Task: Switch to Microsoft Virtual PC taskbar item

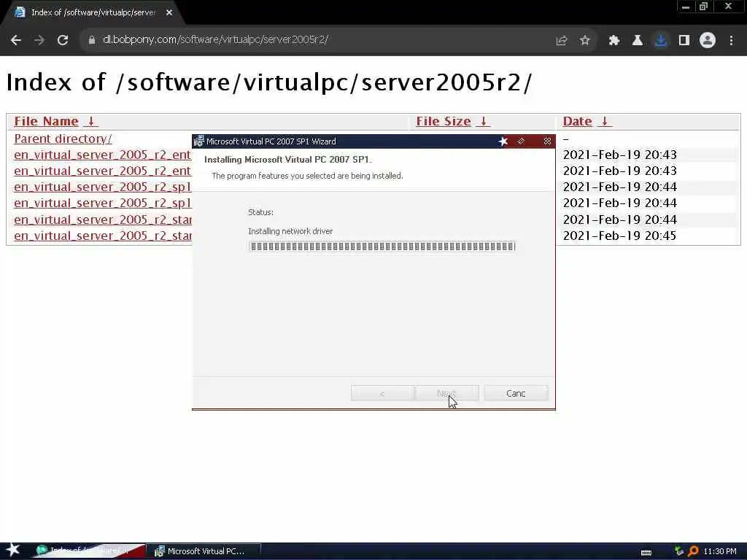Action: point(204,551)
